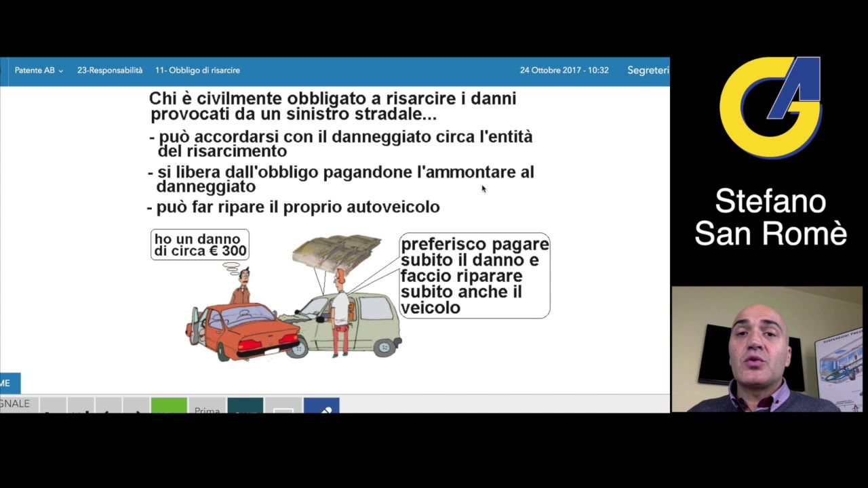This screenshot has height=488, width=868.
Task: Select the statement 'si libera dall'obbligo pagandone l'ammontare'
Action: pos(340,179)
